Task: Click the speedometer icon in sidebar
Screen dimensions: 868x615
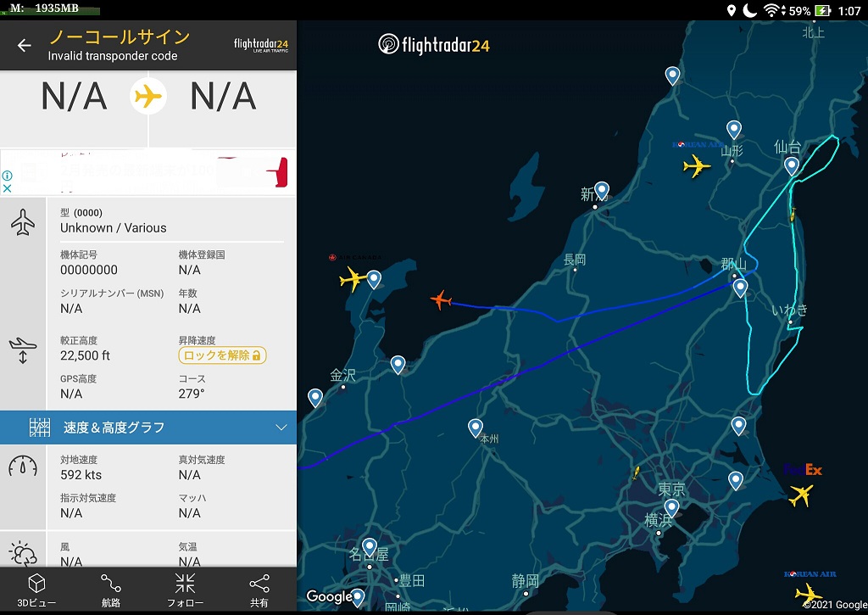Action: (x=23, y=467)
